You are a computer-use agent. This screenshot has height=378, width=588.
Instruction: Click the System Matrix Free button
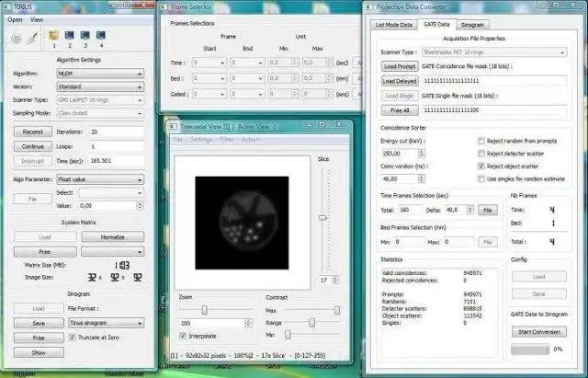tap(45, 251)
